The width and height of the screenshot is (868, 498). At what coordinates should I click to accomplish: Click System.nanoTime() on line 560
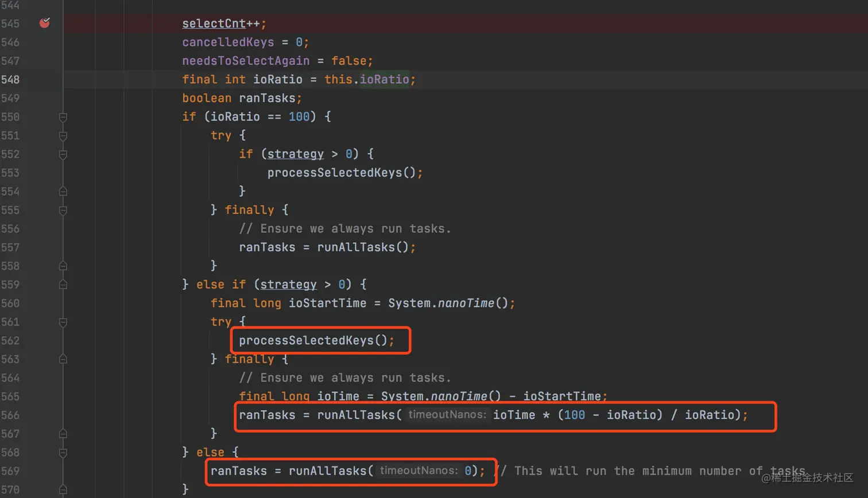[x=448, y=304]
